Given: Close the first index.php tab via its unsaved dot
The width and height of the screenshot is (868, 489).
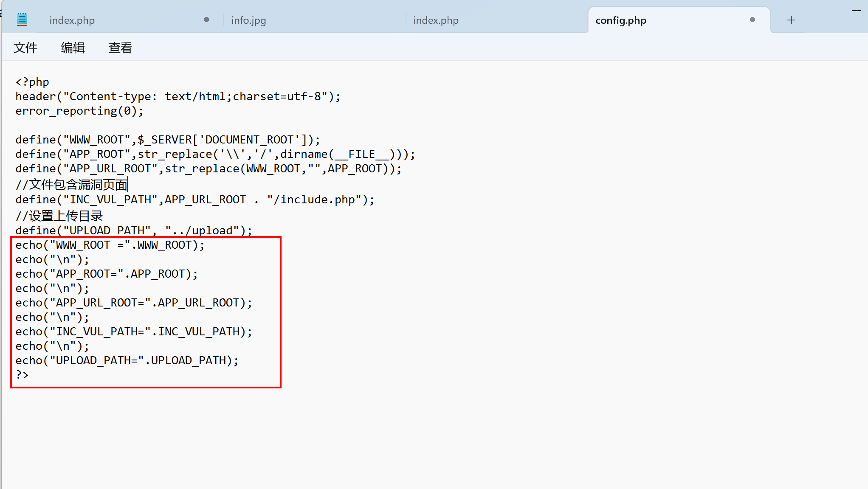Looking at the screenshot, I should click(206, 20).
